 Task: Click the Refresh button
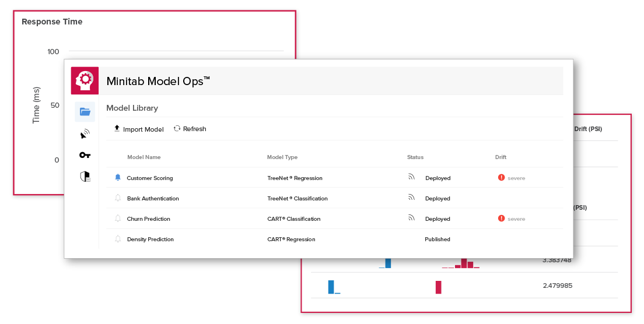pos(190,129)
